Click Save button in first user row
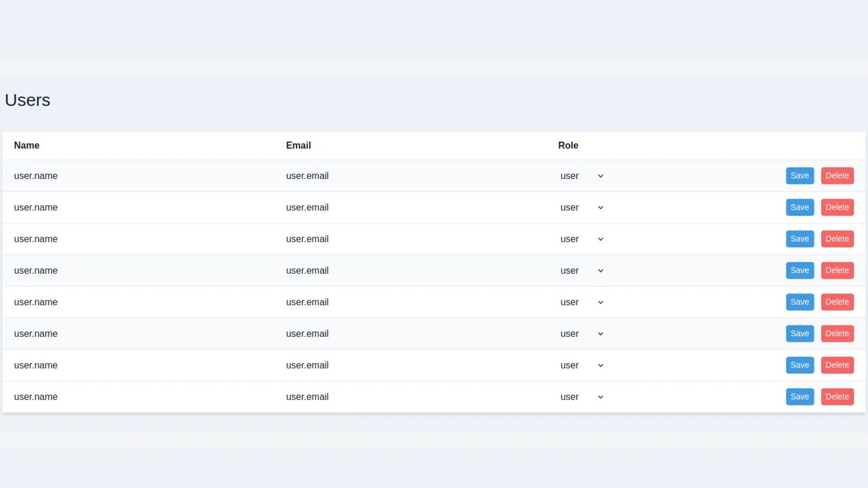 800,176
